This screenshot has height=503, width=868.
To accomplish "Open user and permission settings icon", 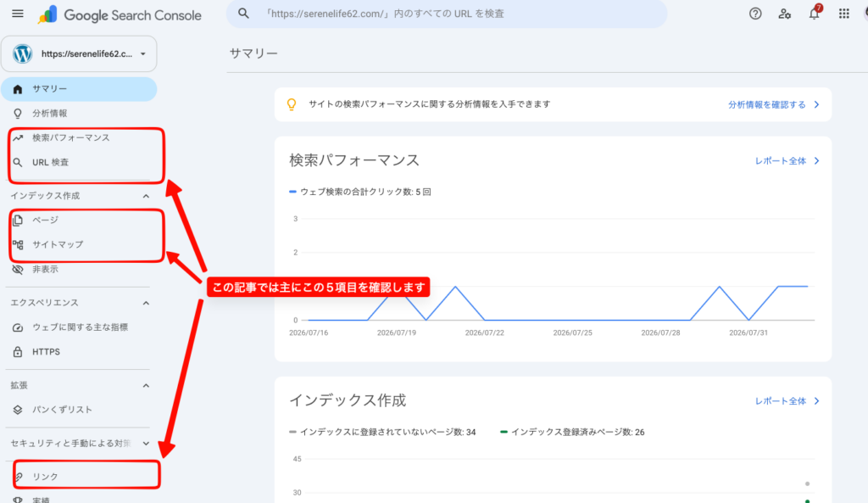I will (784, 14).
